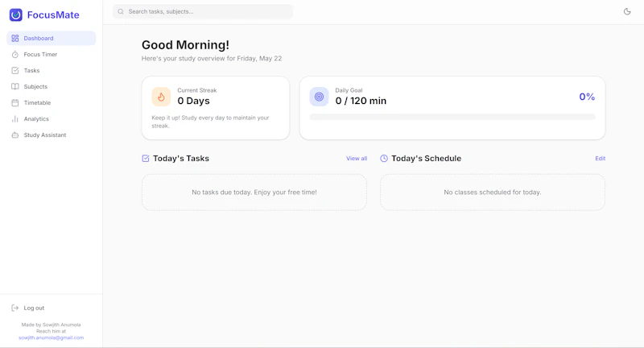This screenshot has width=644, height=348.
Task: Click the Analytics bar chart icon
Action: (15, 118)
